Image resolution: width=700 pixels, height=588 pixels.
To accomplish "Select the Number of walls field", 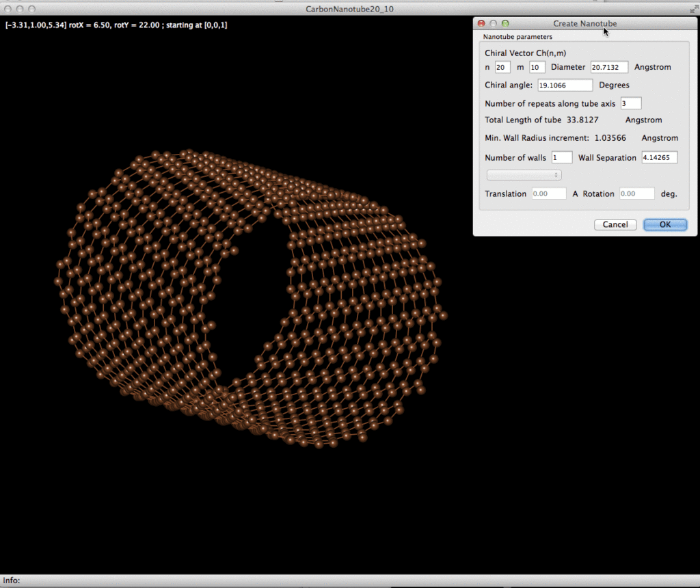I will coord(561,158).
